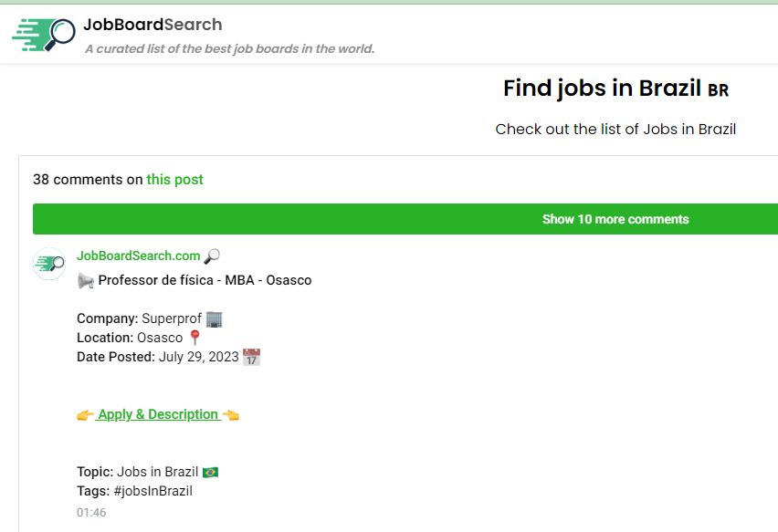Screen dimensions: 778x532
Task: Click the 'Find jobs in Brazil' heading
Action: click(x=604, y=89)
